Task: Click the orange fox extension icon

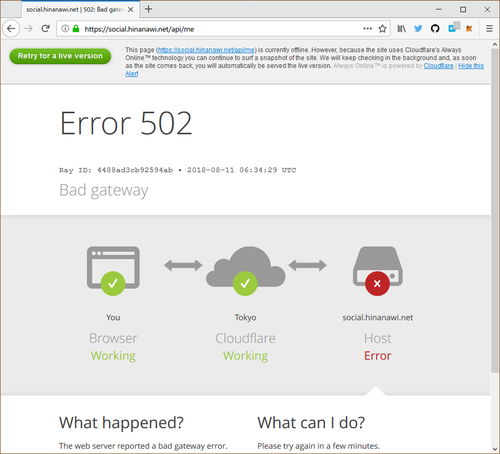Action: pos(469,29)
